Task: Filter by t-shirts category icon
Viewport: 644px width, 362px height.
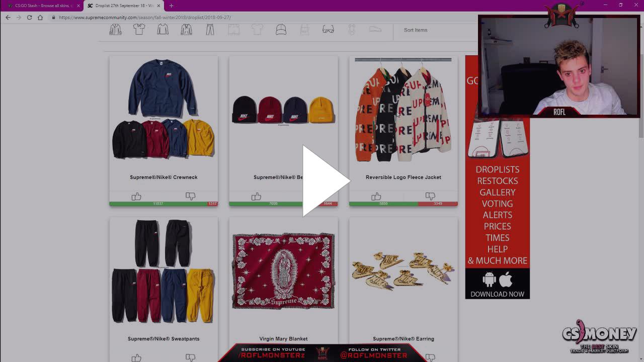Action: click(x=258, y=30)
